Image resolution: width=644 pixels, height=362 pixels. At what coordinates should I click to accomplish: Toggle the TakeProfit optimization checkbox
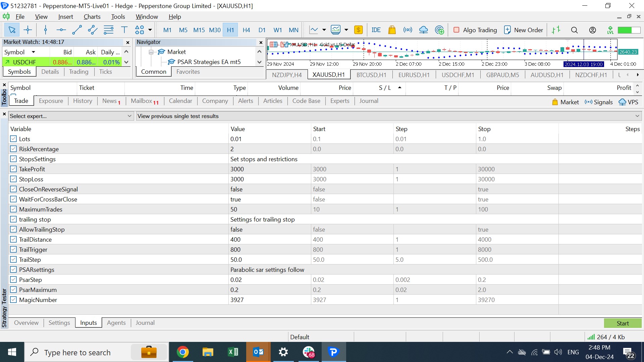(x=13, y=169)
